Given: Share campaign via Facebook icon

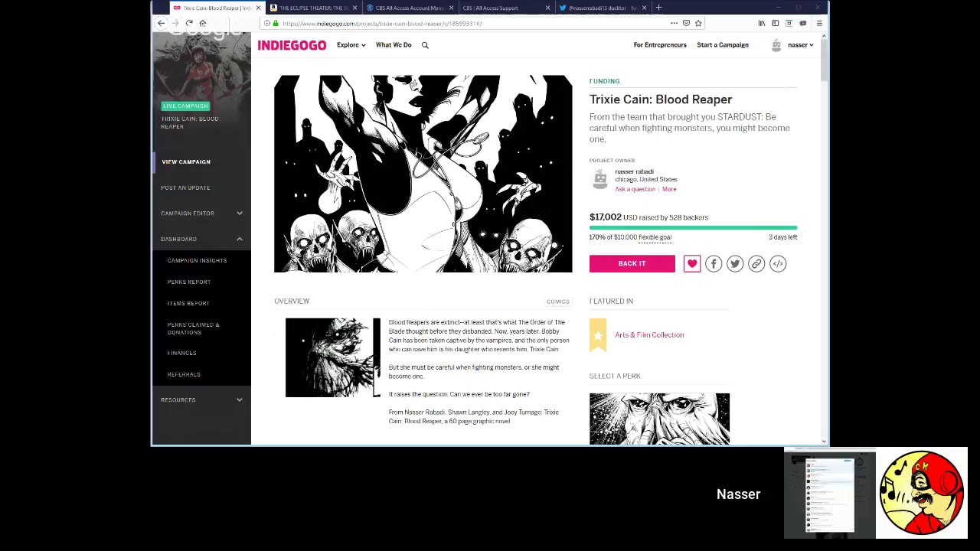Looking at the screenshot, I should click(x=714, y=264).
